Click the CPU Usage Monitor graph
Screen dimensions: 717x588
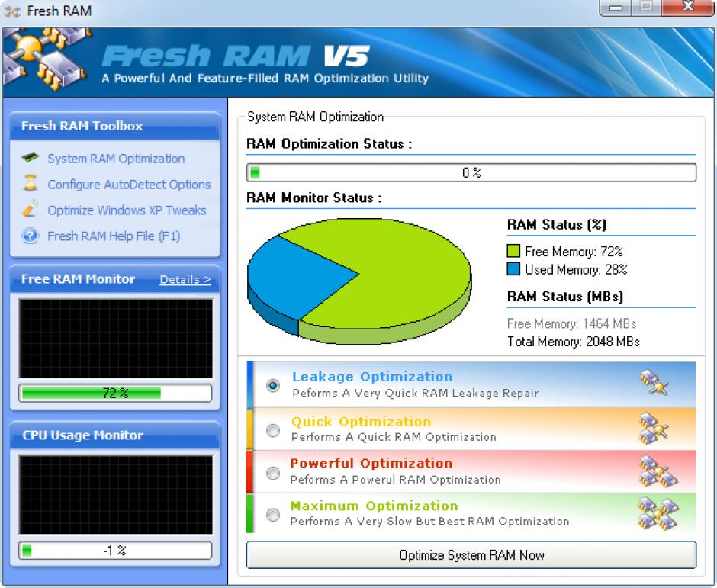[116, 494]
